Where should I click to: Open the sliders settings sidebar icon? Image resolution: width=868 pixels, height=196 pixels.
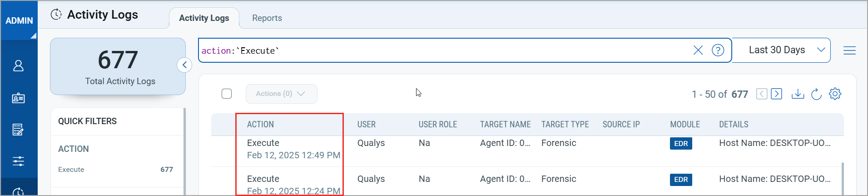[x=18, y=161]
